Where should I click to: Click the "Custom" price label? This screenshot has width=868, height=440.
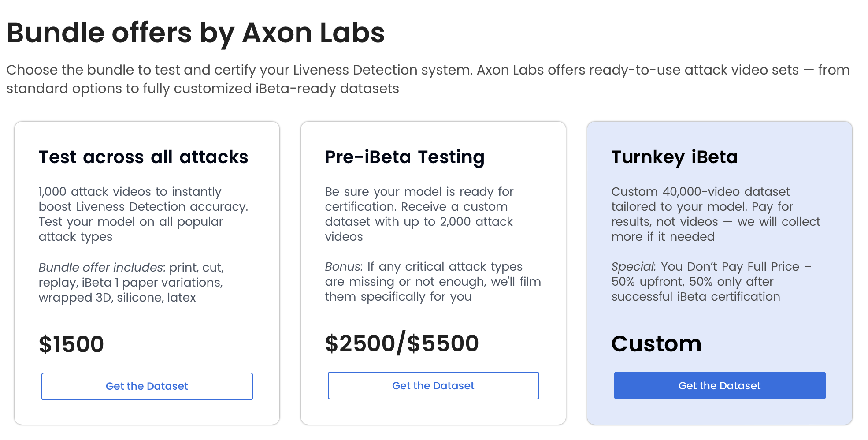point(656,343)
